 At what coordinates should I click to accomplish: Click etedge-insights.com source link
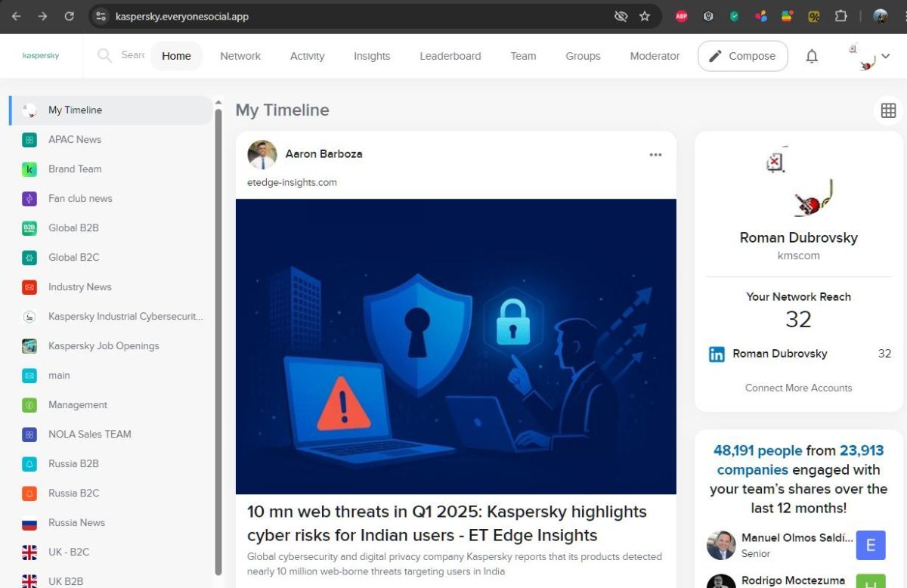(292, 182)
